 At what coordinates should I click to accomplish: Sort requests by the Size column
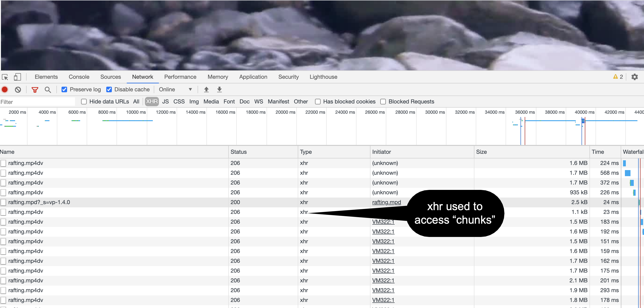[482, 152]
